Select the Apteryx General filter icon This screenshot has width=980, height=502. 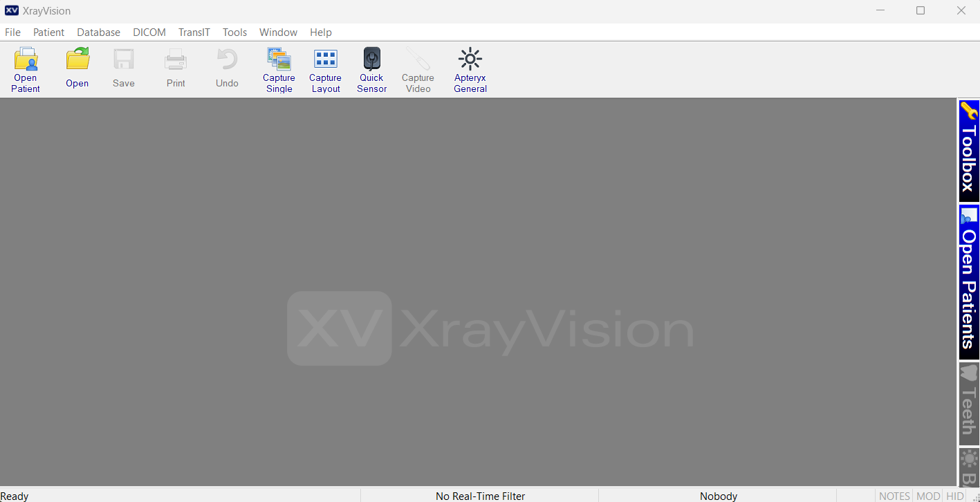coord(470,69)
